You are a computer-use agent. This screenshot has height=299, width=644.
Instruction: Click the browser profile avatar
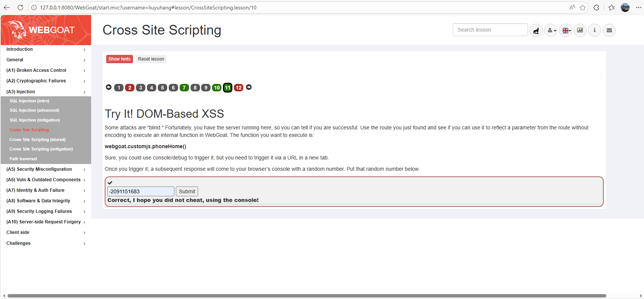(625, 8)
